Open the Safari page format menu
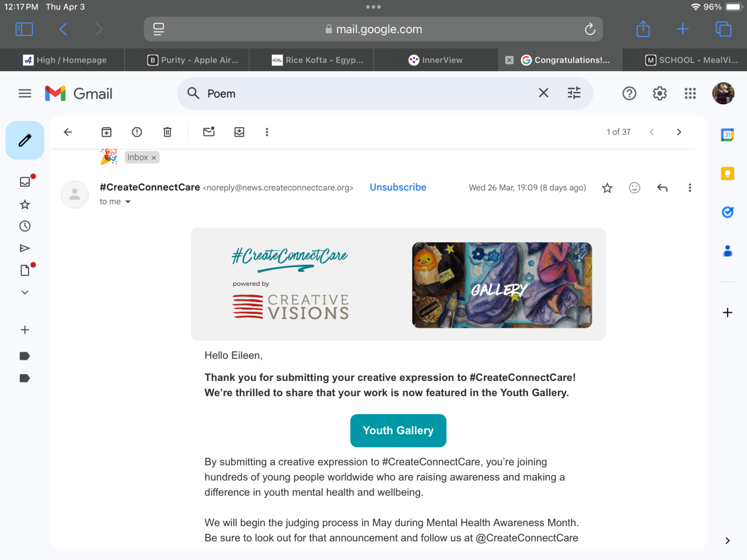The height and width of the screenshot is (560, 747). (158, 29)
